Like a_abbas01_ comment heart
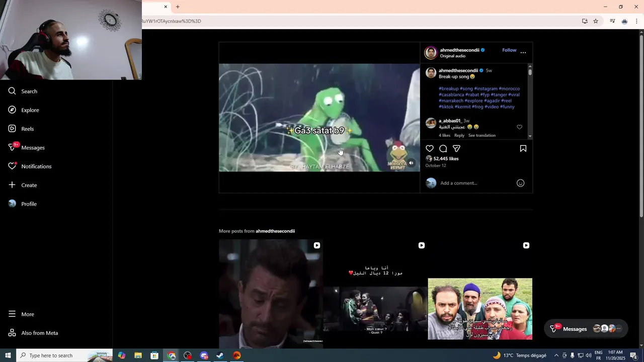644x362 pixels. 520,127
